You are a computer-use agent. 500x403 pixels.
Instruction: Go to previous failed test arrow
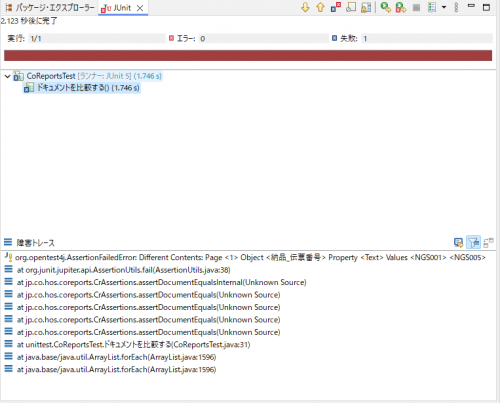(320, 7)
